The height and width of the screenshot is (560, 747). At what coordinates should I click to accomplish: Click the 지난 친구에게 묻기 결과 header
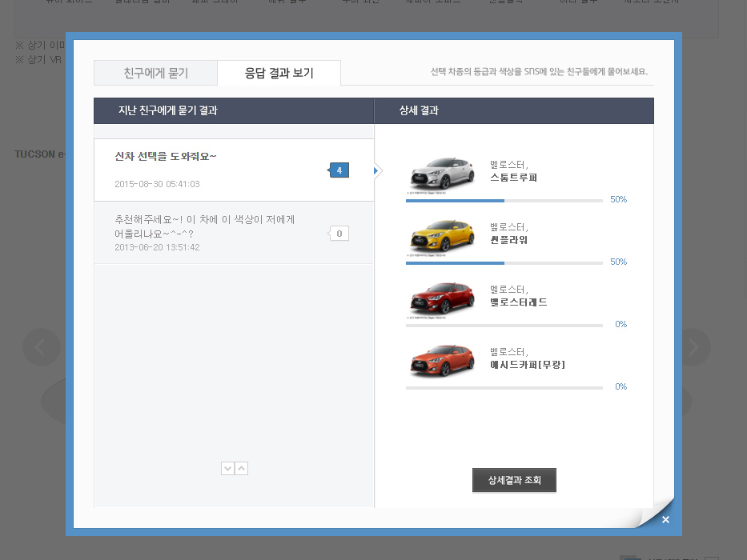pos(167,110)
